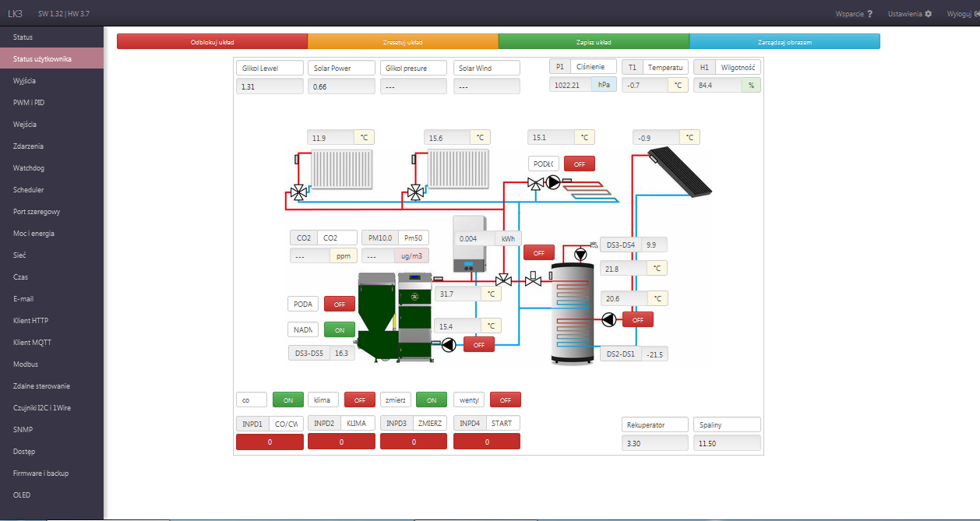Toggle the wenty OFF switch

point(505,400)
